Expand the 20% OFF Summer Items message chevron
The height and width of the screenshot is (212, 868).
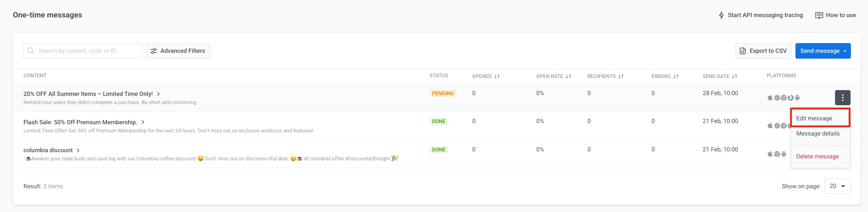pos(159,94)
